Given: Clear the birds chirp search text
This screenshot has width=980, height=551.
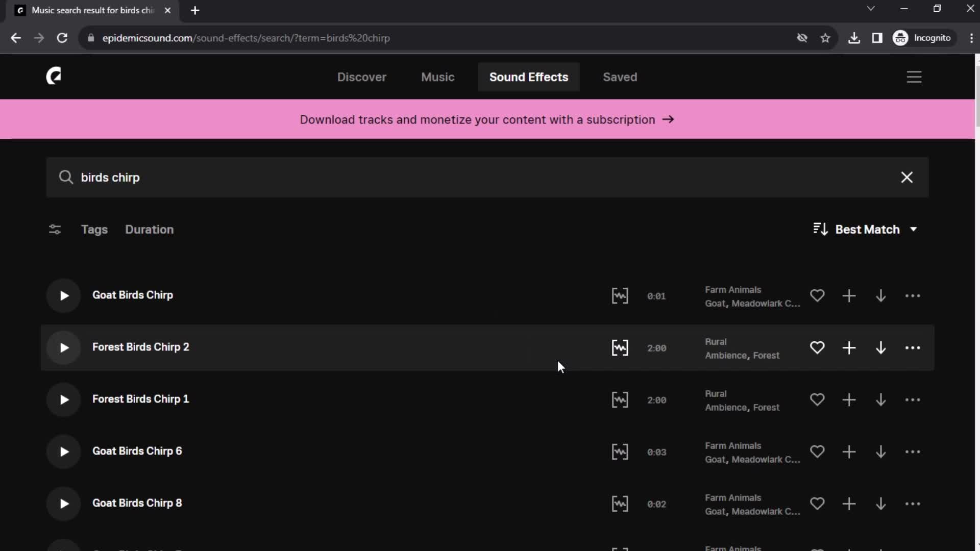Looking at the screenshot, I should pos(906,178).
